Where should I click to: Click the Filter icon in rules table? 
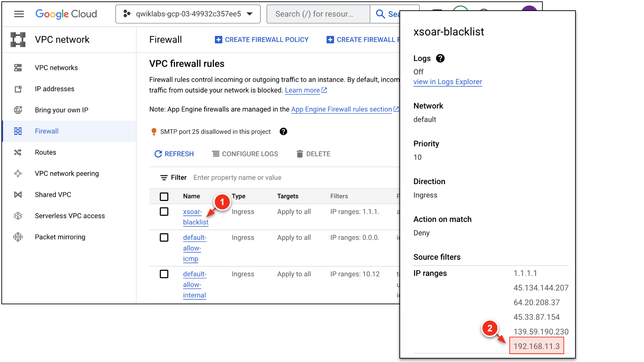click(164, 178)
